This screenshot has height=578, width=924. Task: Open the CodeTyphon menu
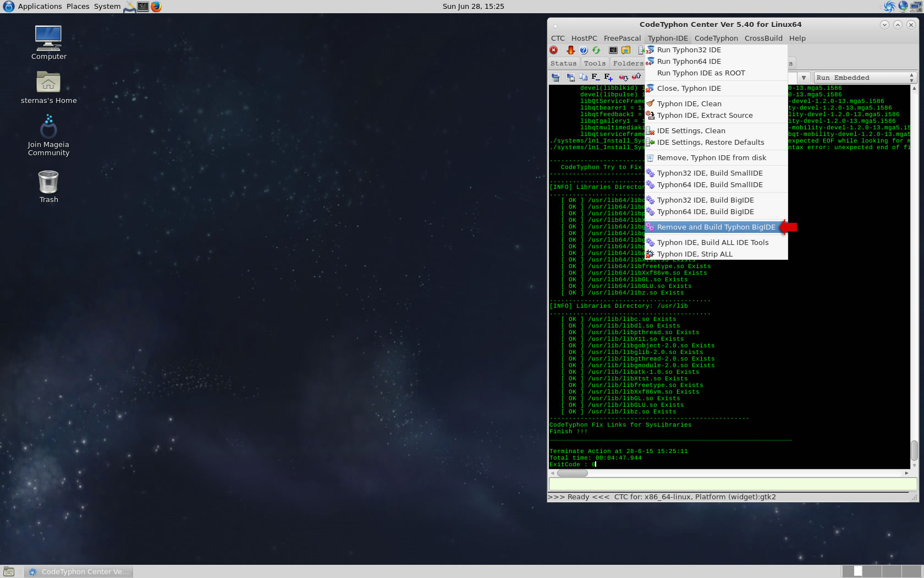[716, 39]
